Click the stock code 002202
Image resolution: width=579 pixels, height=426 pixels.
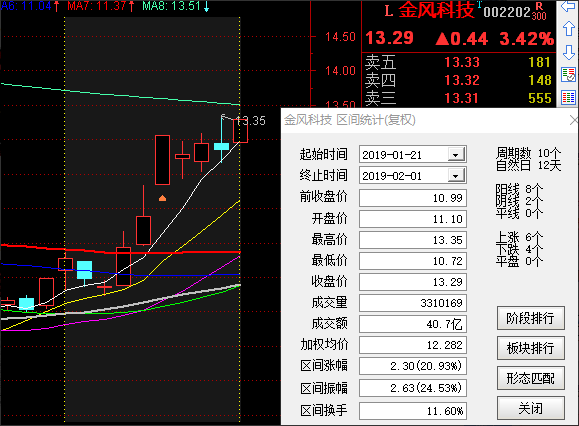507,13
